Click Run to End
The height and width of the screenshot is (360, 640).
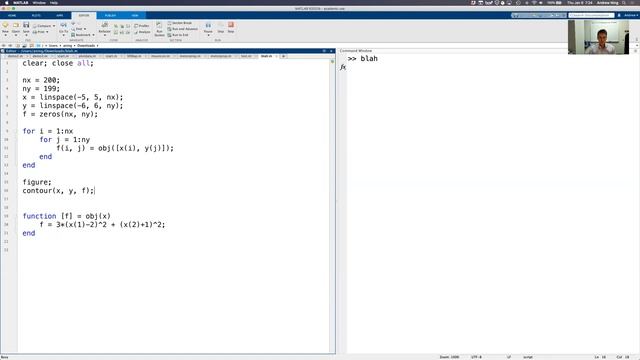coord(178,35)
